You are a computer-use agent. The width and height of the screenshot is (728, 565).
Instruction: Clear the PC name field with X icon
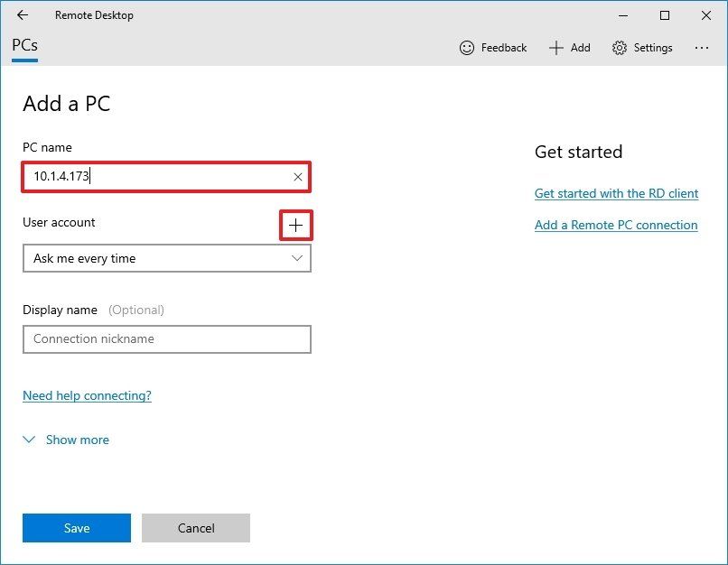point(297,177)
